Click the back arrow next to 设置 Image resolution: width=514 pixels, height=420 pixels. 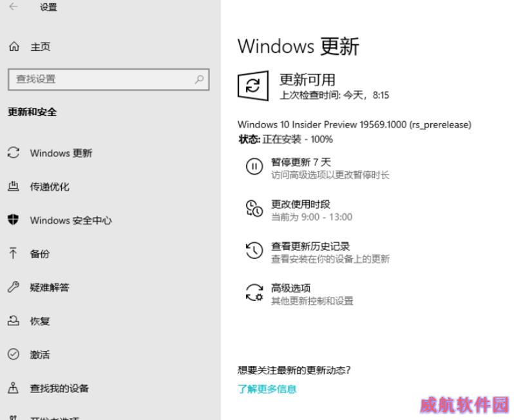(x=14, y=6)
